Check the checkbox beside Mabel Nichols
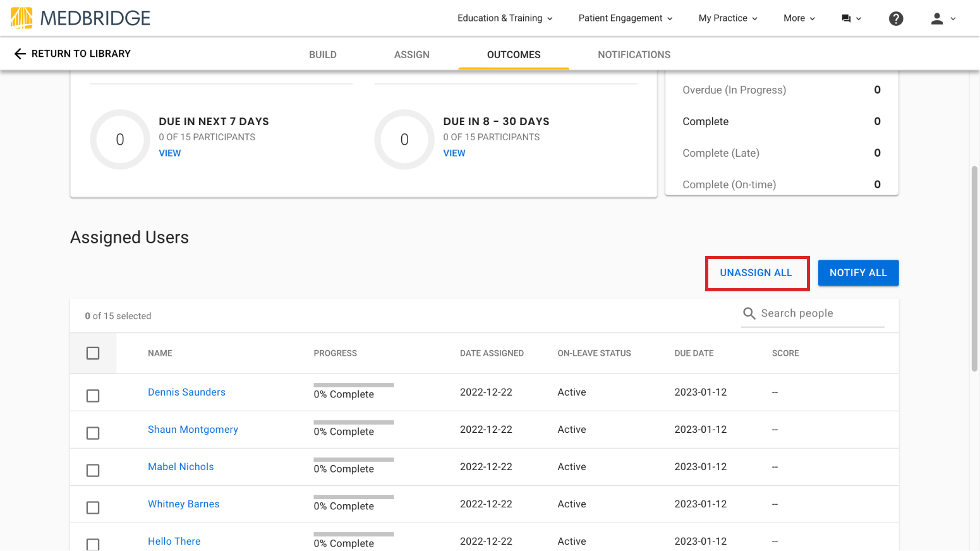980x551 pixels. click(93, 470)
